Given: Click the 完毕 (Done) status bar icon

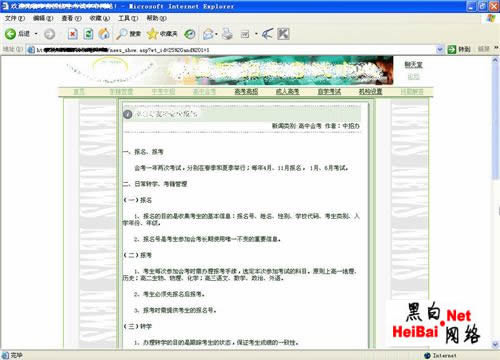Looking at the screenshot, I should point(5,355).
